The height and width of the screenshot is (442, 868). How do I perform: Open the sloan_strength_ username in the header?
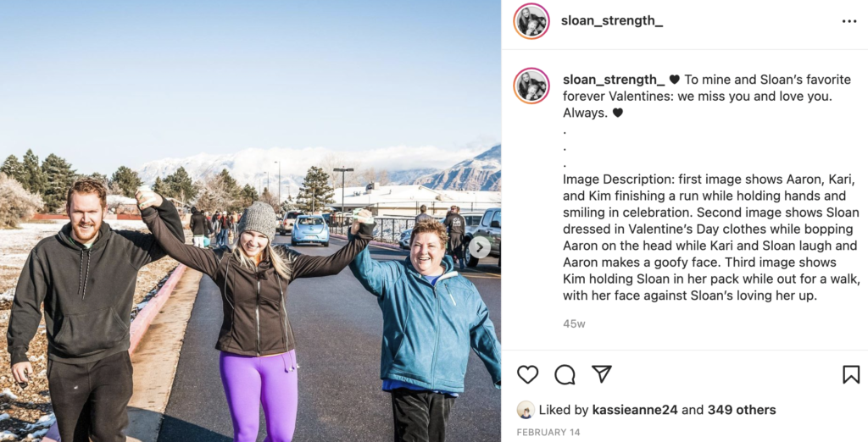(612, 21)
